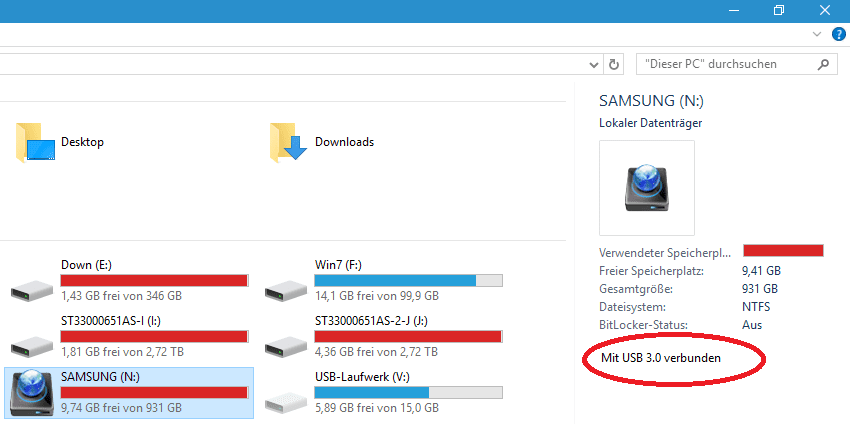The width and height of the screenshot is (850, 424).
Task: Select the Win7 (F:) drive icon
Action: 286,291
